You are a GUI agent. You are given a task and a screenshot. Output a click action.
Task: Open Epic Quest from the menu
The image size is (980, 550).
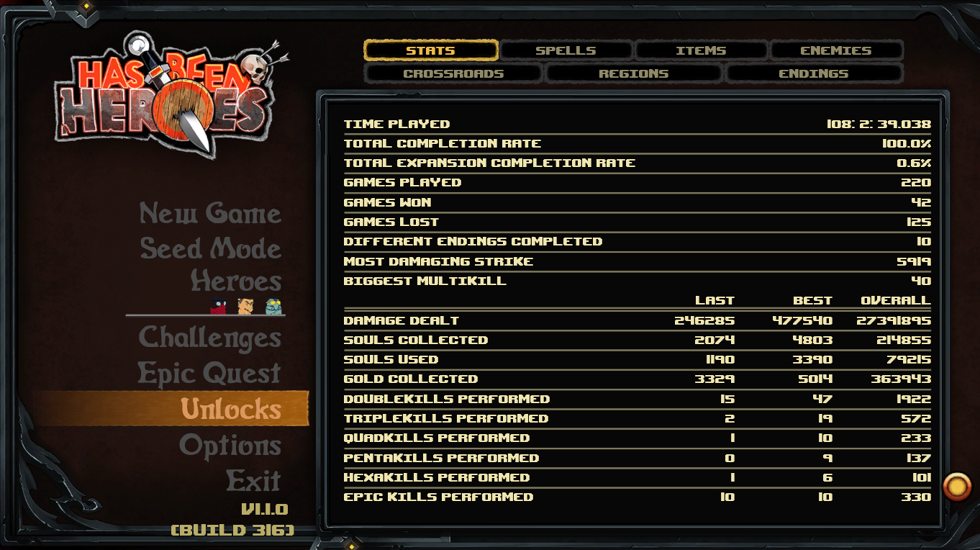209,374
